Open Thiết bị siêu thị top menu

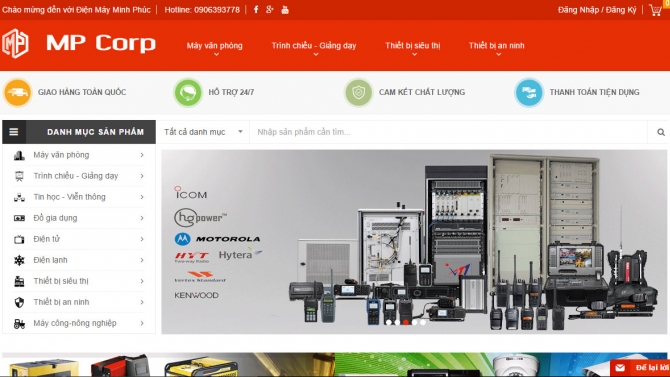coord(412,46)
